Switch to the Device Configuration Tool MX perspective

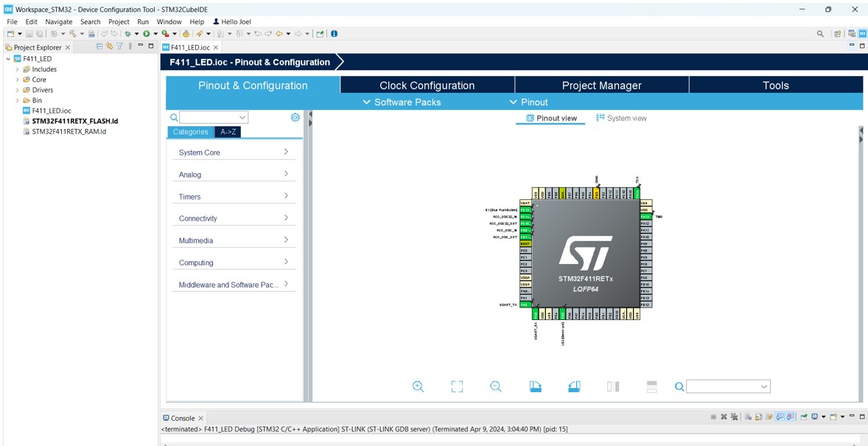pyautogui.click(x=862, y=34)
